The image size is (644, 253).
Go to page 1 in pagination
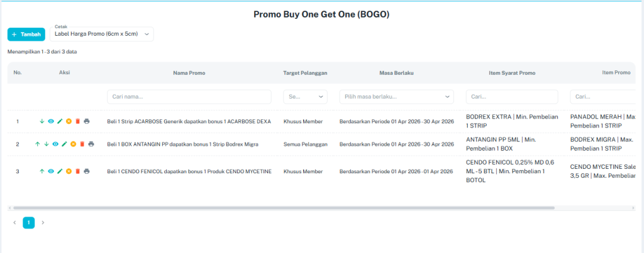tap(29, 222)
